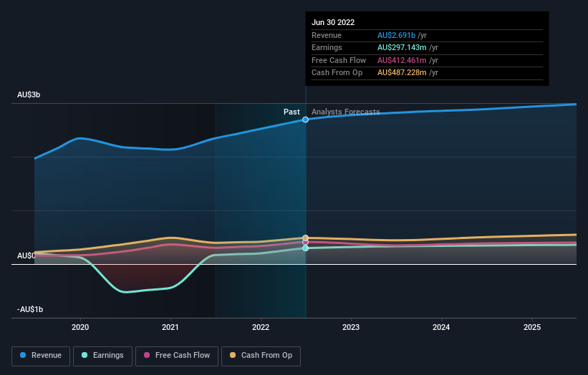Click the 'Analysts Forecasts' label

tap(346, 112)
